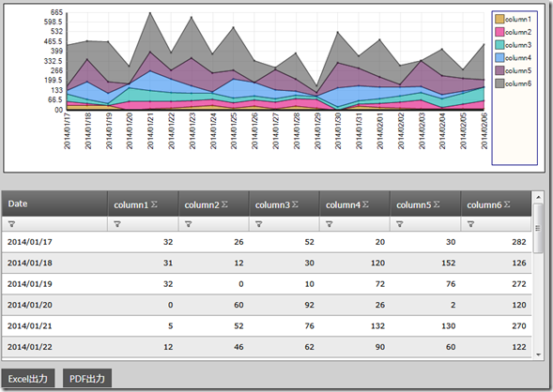Image resolution: width=553 pixels, height=392 pixels.
Task: Open the sigma aggregate icon for column3
Action: point(295,204)
